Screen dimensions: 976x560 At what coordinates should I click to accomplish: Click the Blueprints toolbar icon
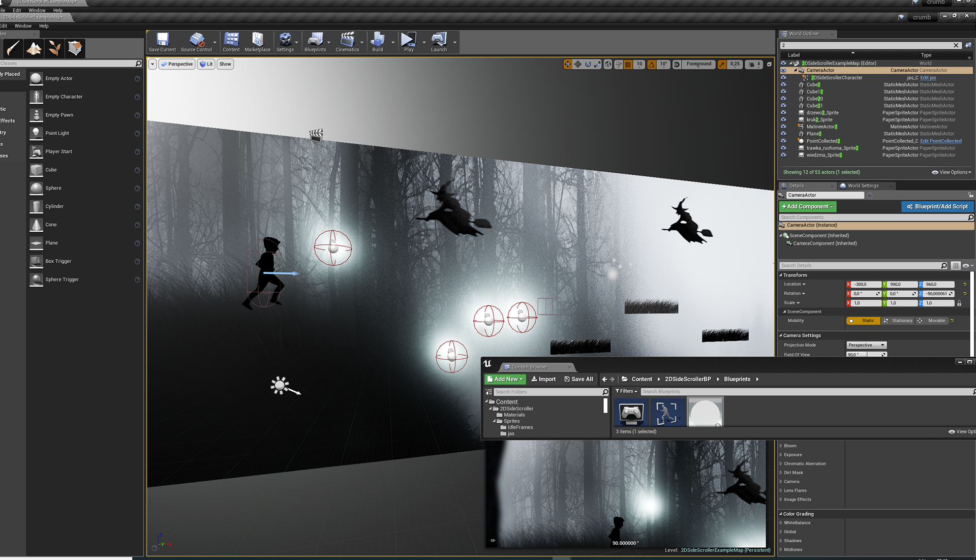tap(315, 42)
